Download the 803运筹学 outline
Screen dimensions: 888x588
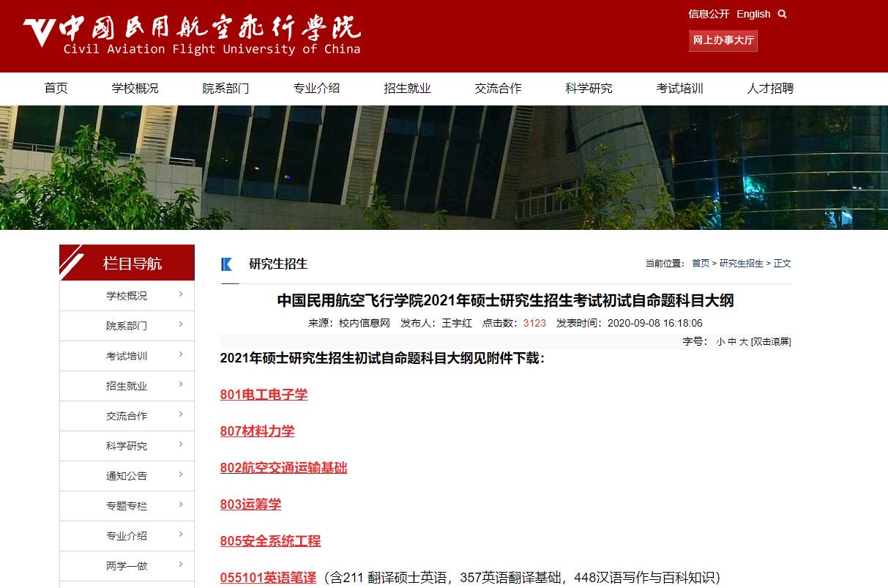250,505
